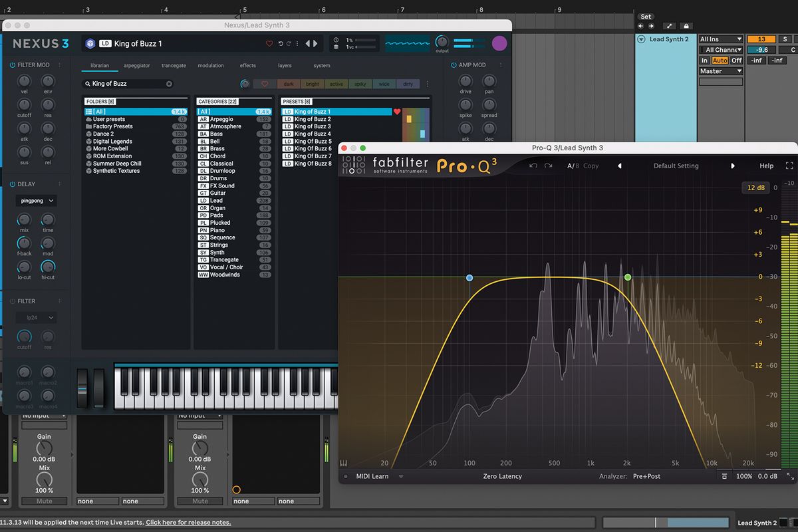Click the Nexus cube logo next to the preset name
798x532 pixels.
[91, 43]
